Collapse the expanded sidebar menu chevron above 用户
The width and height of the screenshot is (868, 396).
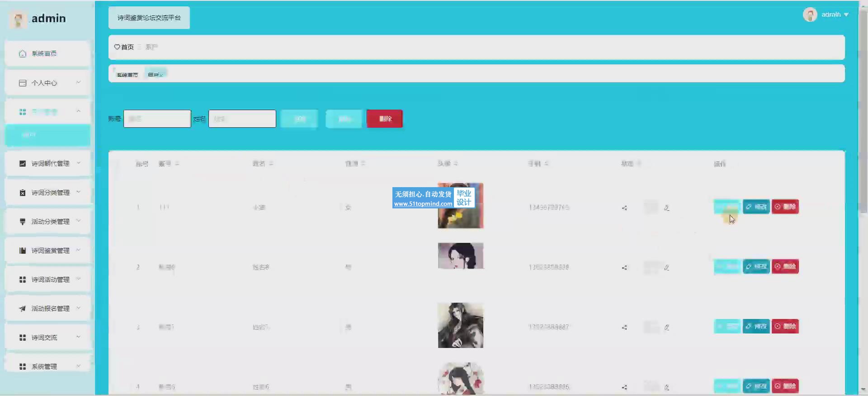click(x=78, y=111)
